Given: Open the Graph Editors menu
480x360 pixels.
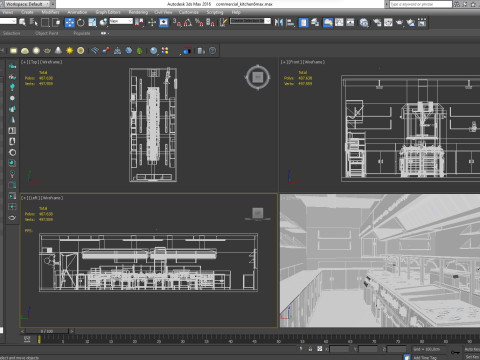Looking at the screenshot, I should pos(108,12).
